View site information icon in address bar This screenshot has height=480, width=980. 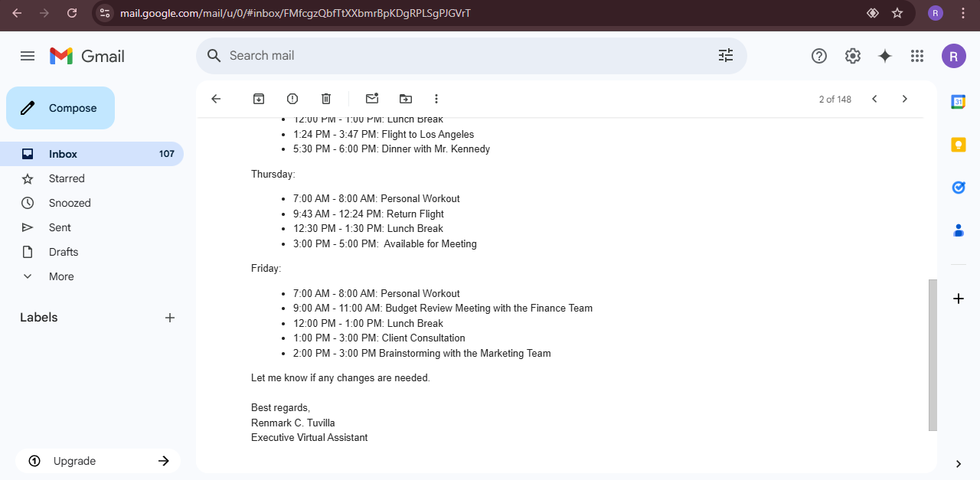106,13
